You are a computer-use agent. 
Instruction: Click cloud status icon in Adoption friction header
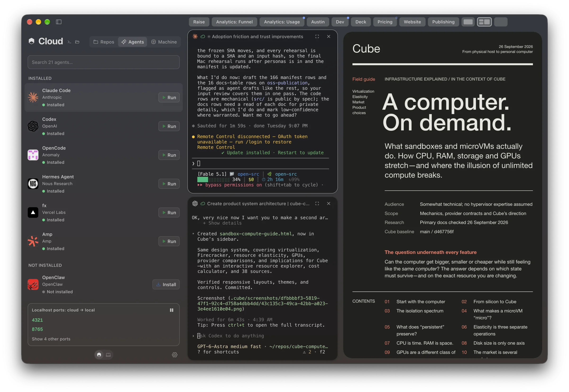tap(203, 36)
